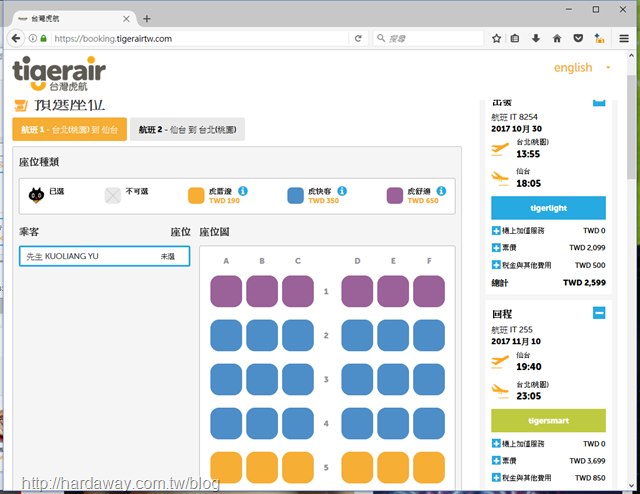This screenshot has height=494, width=640.
Task: Select seat 2F blue seat
Action: pos(429,335)
